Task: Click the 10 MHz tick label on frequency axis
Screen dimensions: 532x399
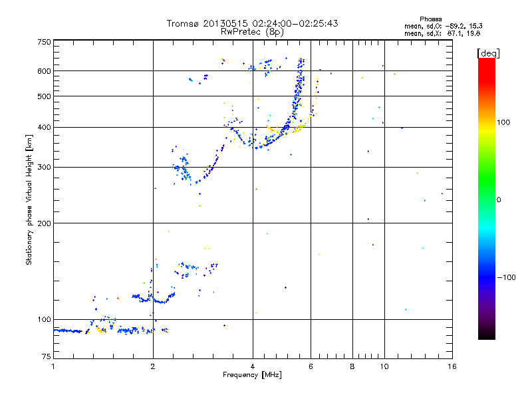Action: pyautogui.click(x=384, y=366)
